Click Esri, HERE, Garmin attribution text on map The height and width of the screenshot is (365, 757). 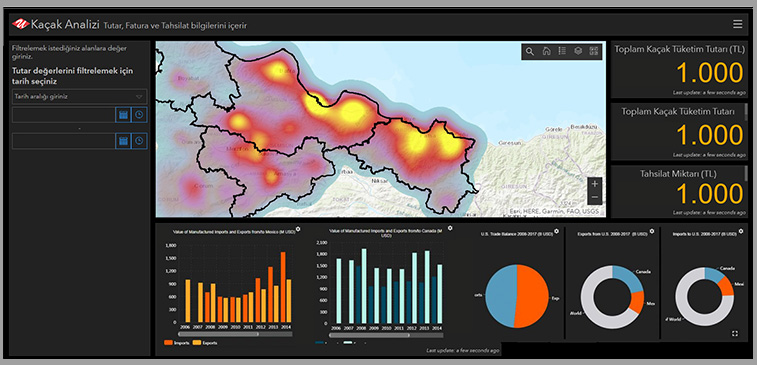tap(554, 211)
